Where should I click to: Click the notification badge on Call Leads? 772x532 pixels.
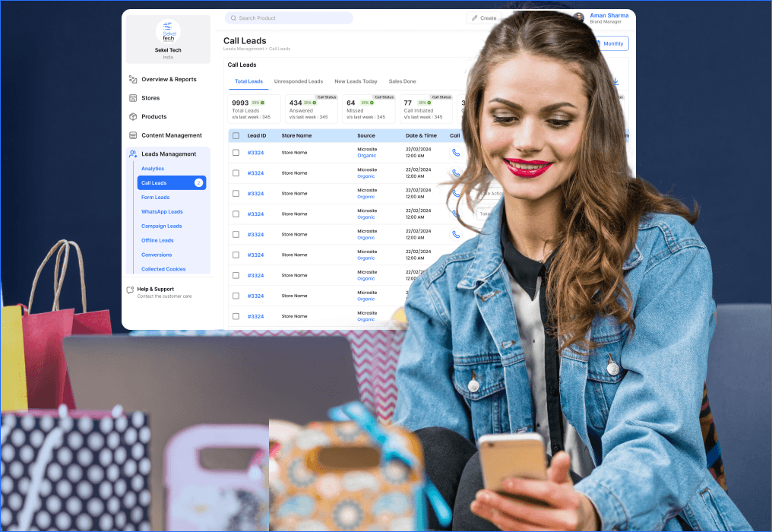pyautogui.click(x=198, y=182)
